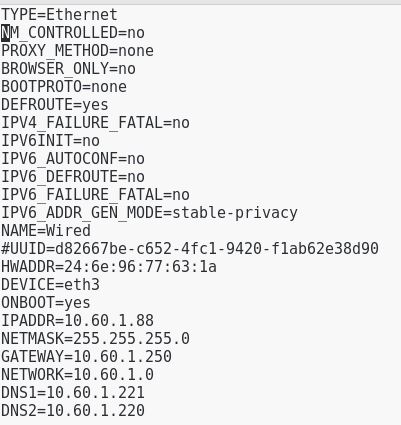
Task: Click the GATEWAY=10.60.1.250 line
Action: pyautogui.click(x=86, y=357)
